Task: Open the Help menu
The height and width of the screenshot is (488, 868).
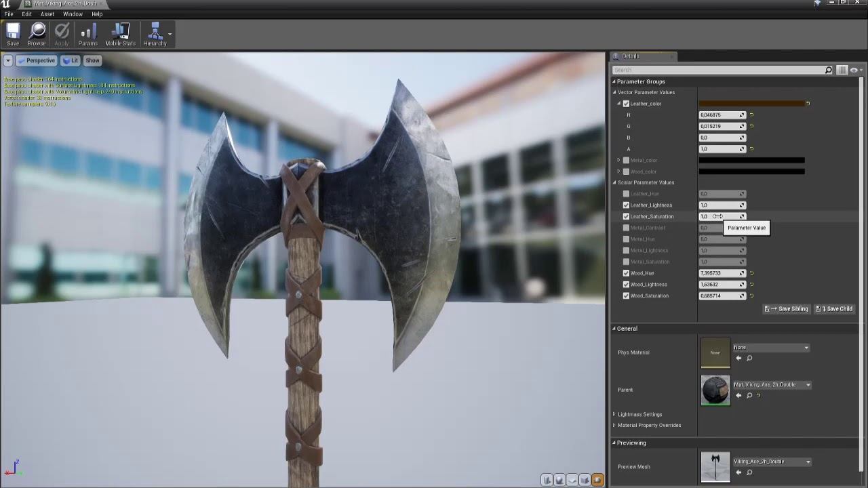Action: click(97, 14)
